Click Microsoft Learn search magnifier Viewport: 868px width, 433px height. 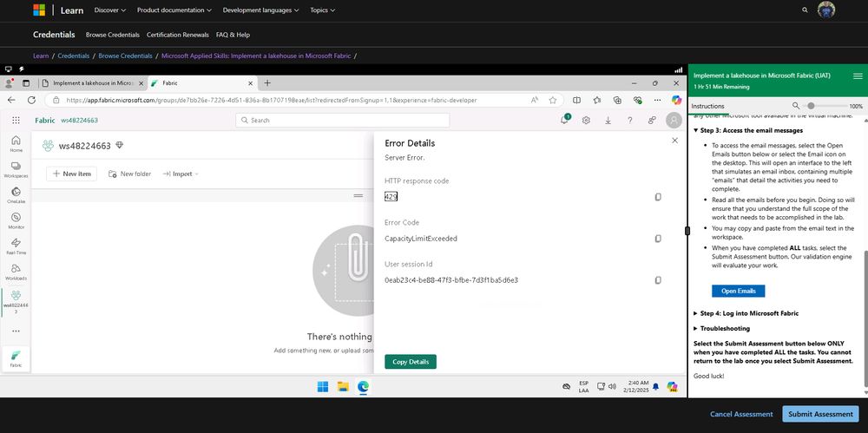point(805,10)
